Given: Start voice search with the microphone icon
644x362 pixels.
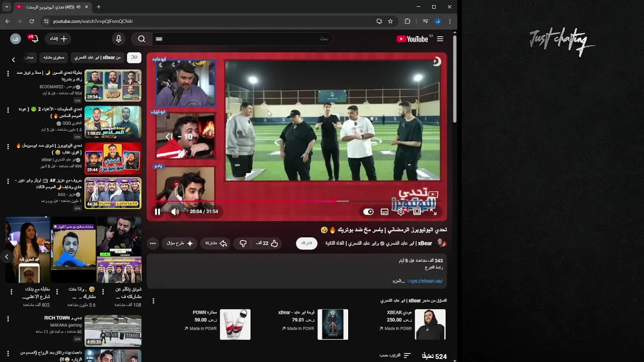Looking at the screenshot, I should [119, 39].
